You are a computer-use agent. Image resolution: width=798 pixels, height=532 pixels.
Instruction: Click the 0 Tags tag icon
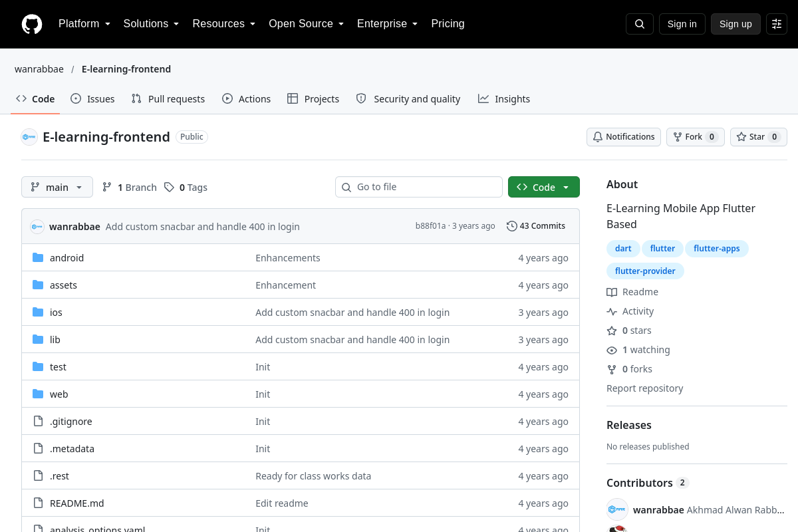pos(170,188)
